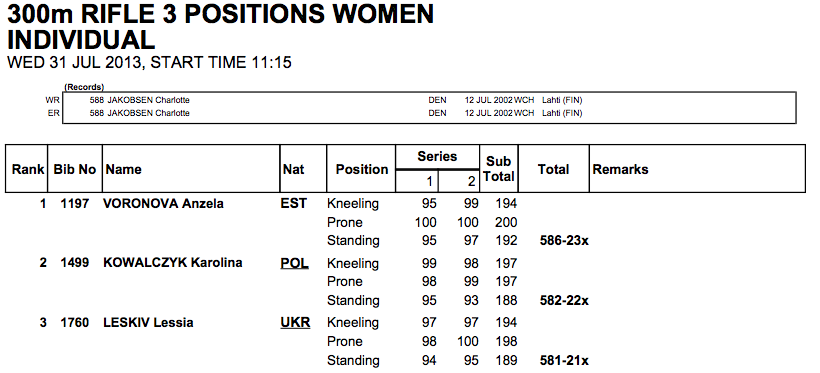The image size is (820, 373).
Task: Open the POL nationality link
Action: 294,263
